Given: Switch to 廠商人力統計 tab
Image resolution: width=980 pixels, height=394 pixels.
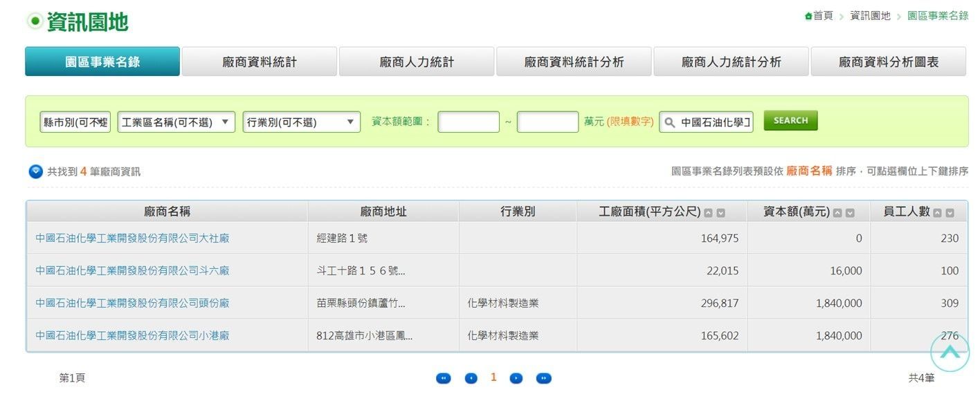Looking at the screenshot, I should (x=417, y=62).
